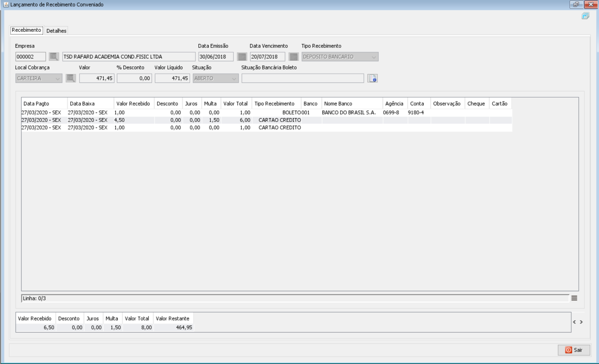Click the Tipo Recebimento table column header
This screenshot has height=364, width=599.
pos(277,104)
